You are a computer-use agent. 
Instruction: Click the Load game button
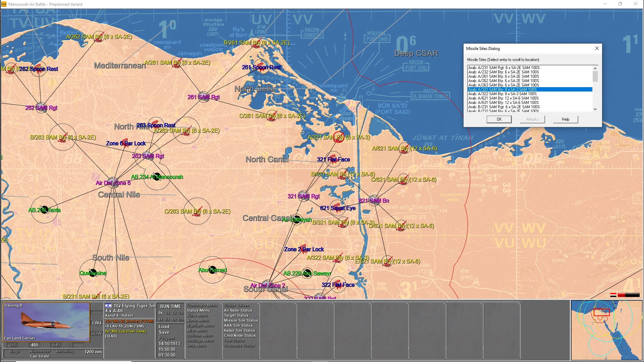pos(164,327)
